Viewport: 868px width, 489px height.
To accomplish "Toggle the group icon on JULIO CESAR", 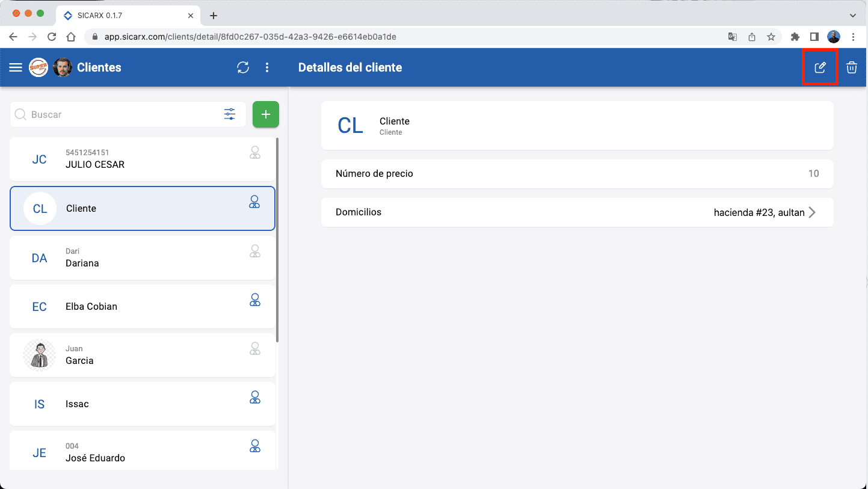I will [255, 153].
